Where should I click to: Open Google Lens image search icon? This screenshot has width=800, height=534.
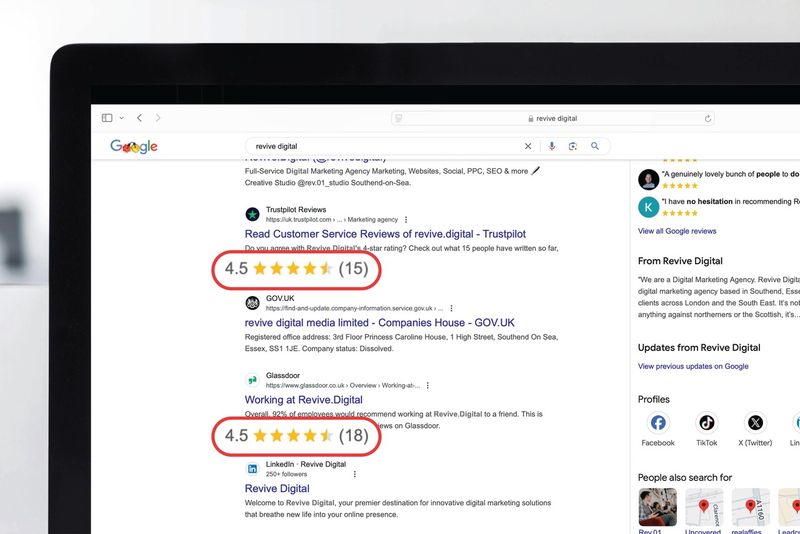point(573,146)
